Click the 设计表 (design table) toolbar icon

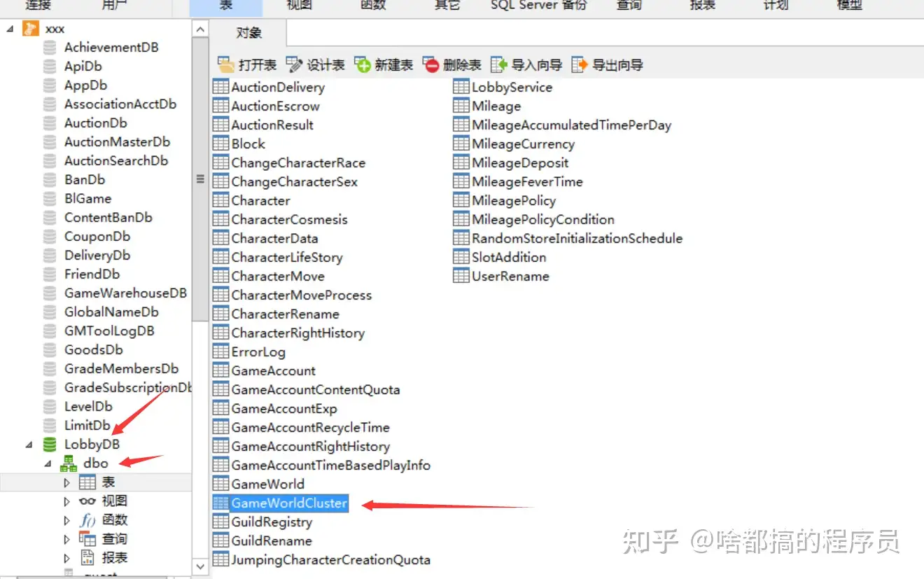tap(294, 65)
